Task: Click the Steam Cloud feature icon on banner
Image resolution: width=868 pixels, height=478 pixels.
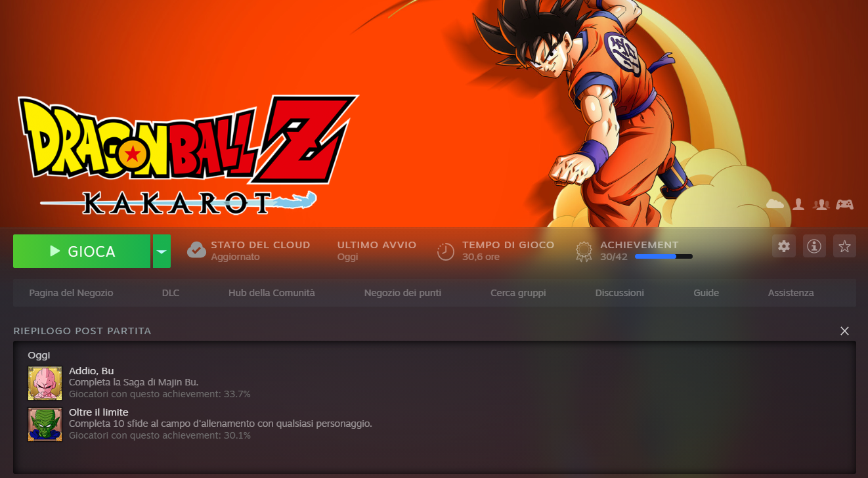Action: point(775,204)
